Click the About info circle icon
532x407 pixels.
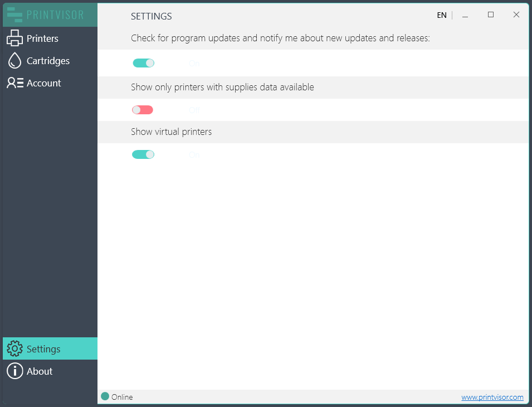[15, 371]
